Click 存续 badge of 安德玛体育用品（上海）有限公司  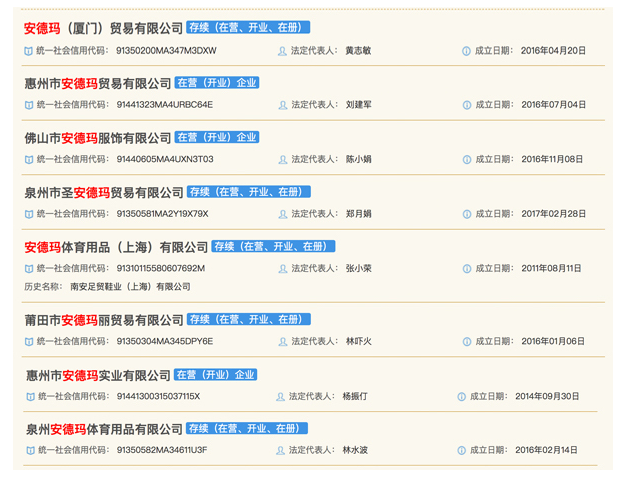click(273, 246)
